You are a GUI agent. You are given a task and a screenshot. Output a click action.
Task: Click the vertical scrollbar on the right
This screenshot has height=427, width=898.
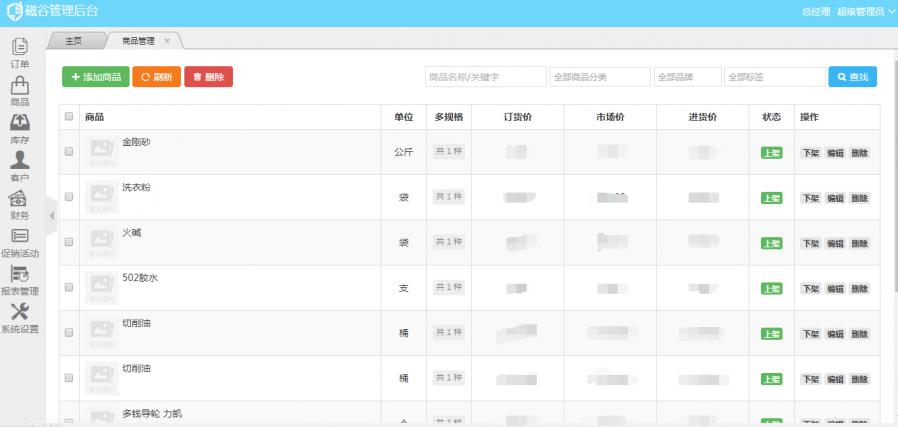(893, 200)
